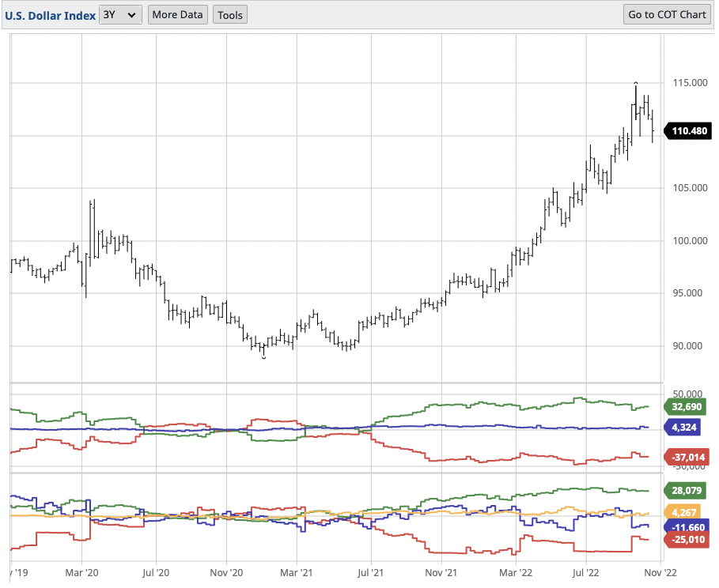Click the 115.000 price axis label

click(690, 83)
